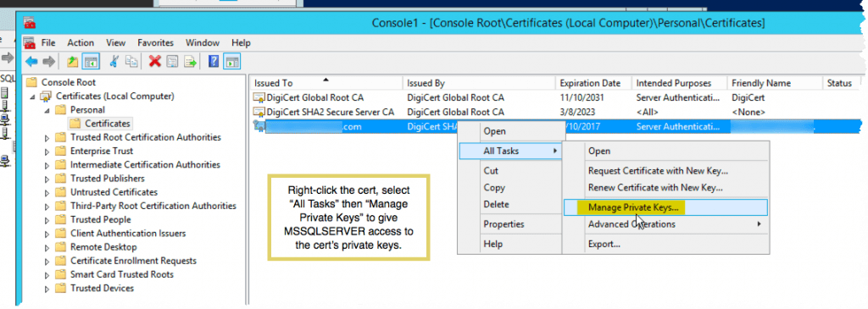868x309 pixels.
Task: Click the Personal folder icon
Action: coord(60,110)
